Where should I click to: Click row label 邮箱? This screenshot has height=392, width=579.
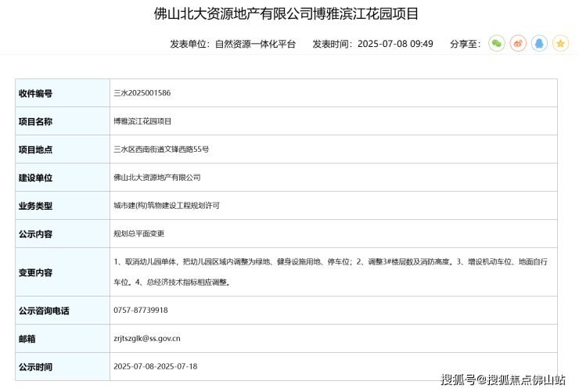coord(27,339)
